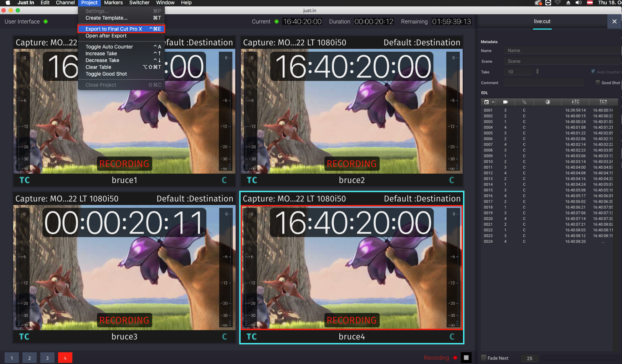Click the Remaining time display
Screen dimensions: 622x364
(x=451, y=21)
